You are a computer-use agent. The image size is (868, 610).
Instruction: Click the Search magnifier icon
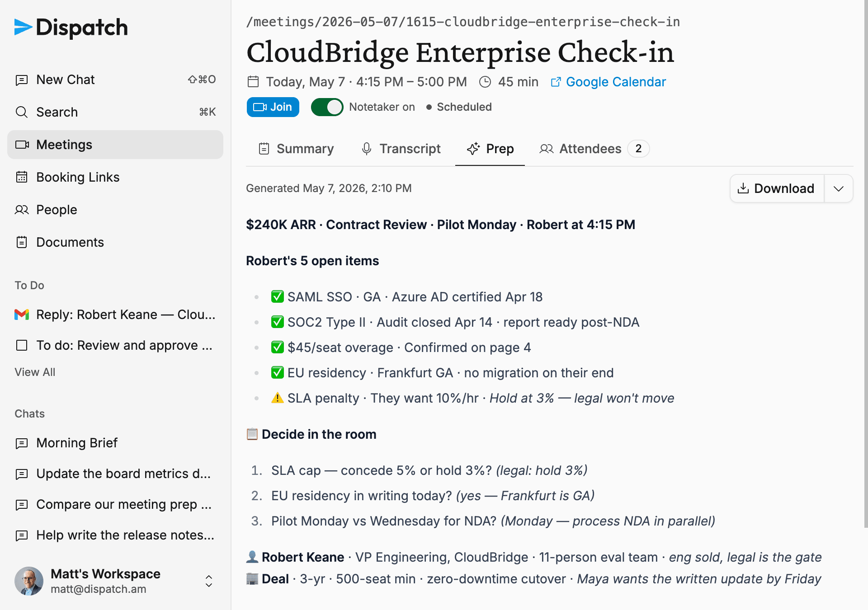point(22,112)
